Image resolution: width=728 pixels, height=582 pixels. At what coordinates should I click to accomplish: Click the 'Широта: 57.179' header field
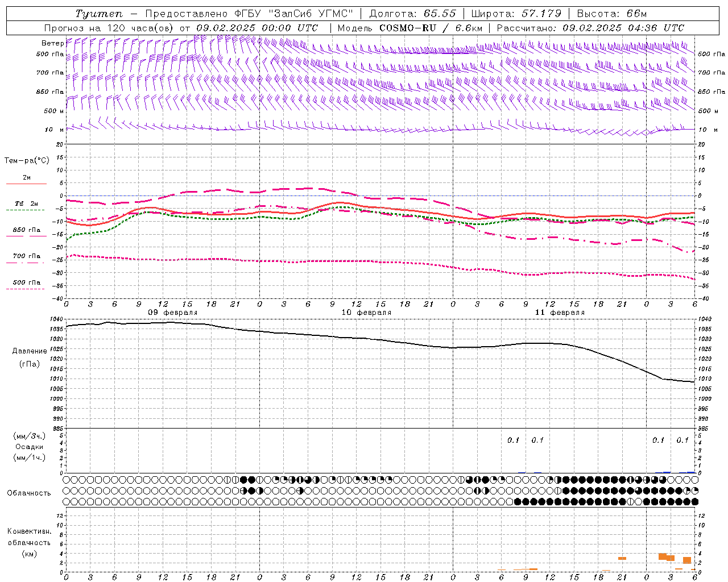pos(516,14)
